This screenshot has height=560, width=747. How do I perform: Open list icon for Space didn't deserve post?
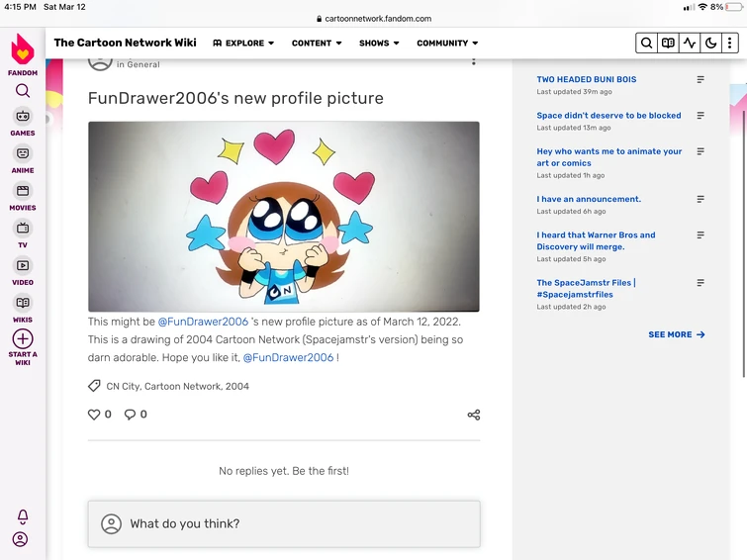[700, 116]
